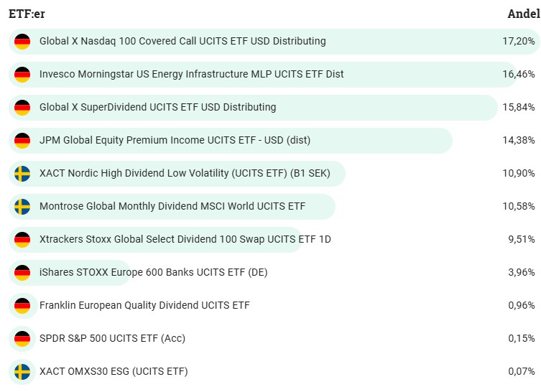
Task: Click the ETF:er column heading
Action: [x=27, y=14]
